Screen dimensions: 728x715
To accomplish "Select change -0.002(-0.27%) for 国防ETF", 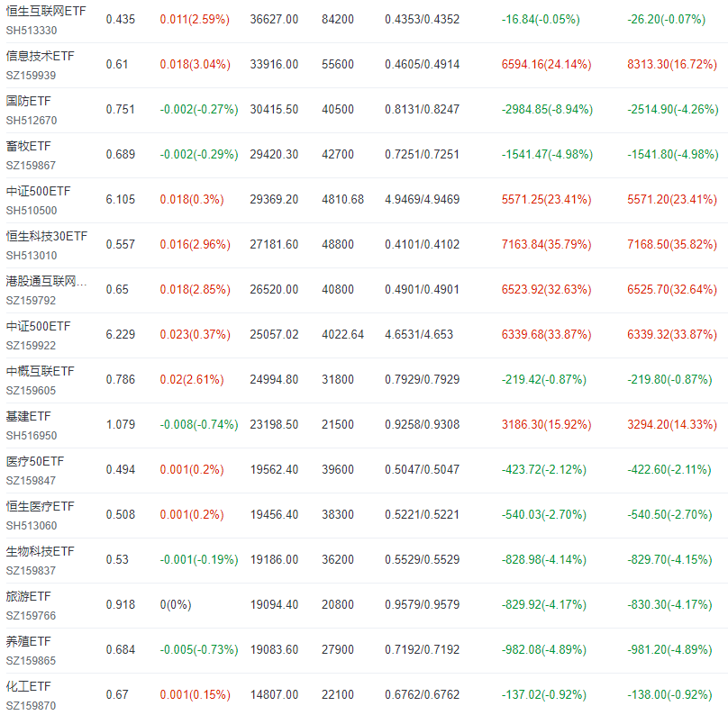I will coord(199,110).
